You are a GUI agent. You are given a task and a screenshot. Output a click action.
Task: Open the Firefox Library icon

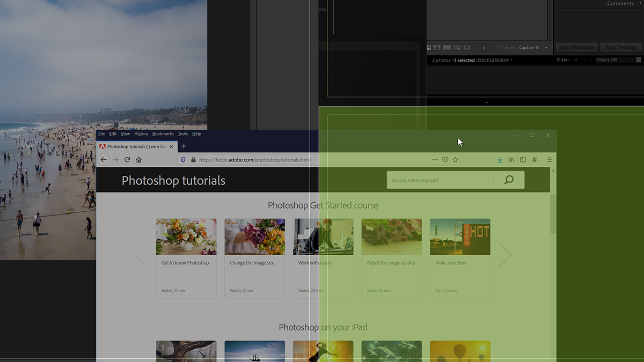point(511,159)
